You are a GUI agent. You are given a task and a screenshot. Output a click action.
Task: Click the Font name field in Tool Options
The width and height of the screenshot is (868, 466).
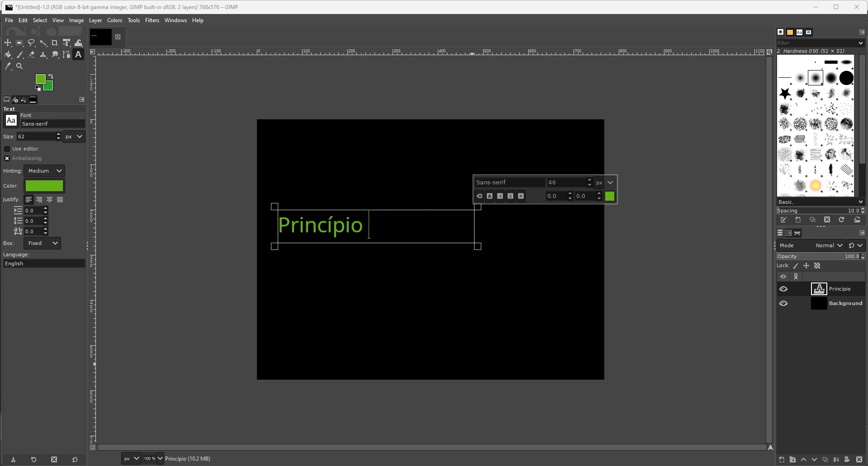(52, 124)
